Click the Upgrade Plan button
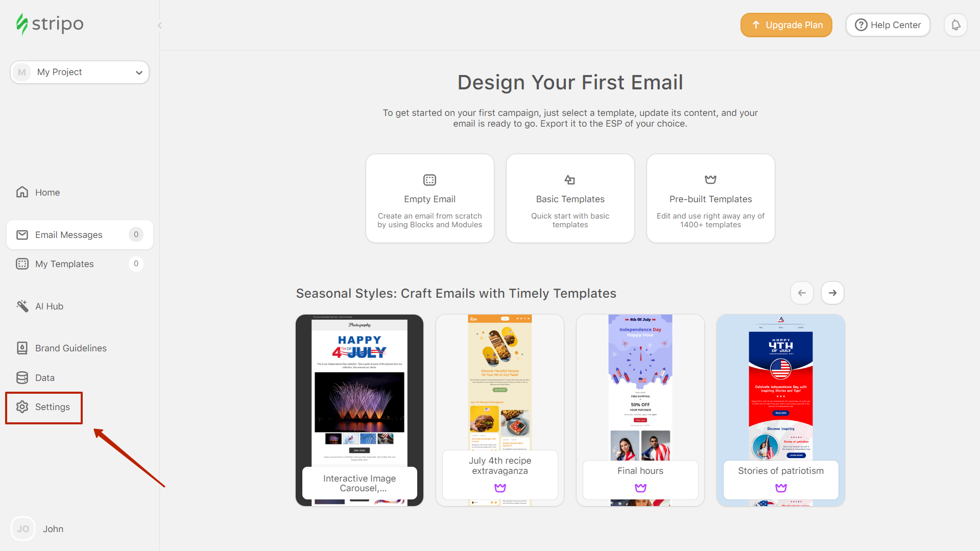The image size is (980, 551). (786, 25)
